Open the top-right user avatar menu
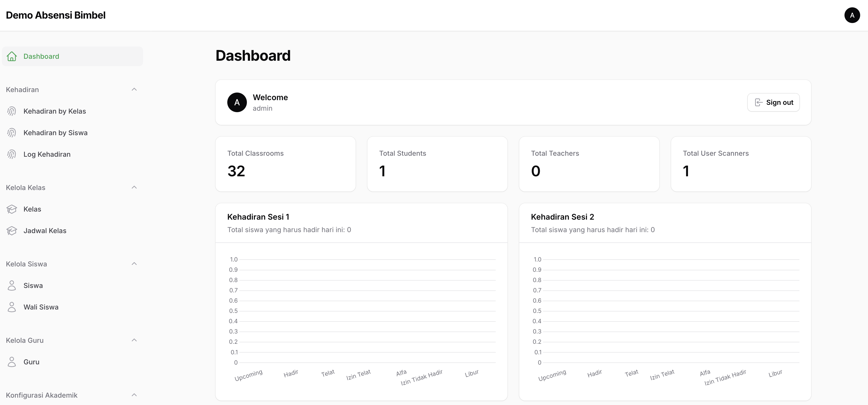 coord(852,15)
